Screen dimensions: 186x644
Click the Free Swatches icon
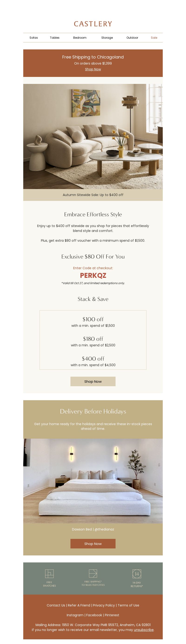click(x=49, y=574)
